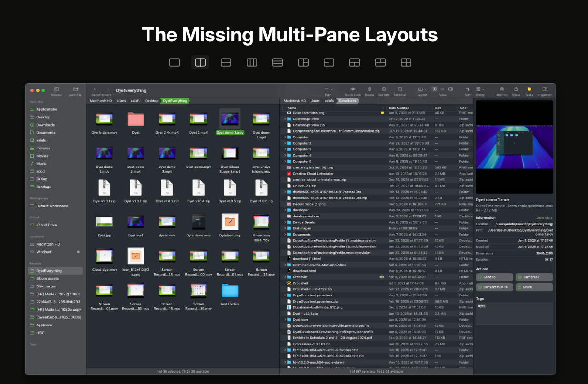Open the Layout dropdown in toolbar
588x384 pixels.
422,89
